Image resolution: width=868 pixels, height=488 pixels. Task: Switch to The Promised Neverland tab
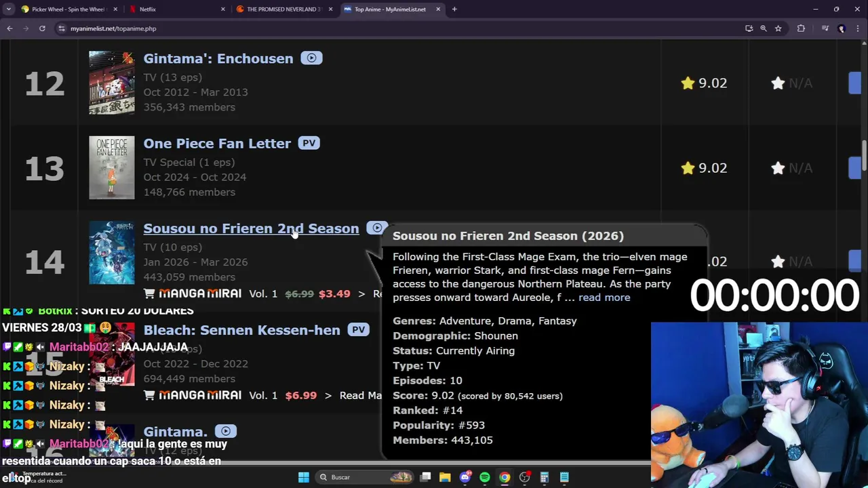(283, 9)
